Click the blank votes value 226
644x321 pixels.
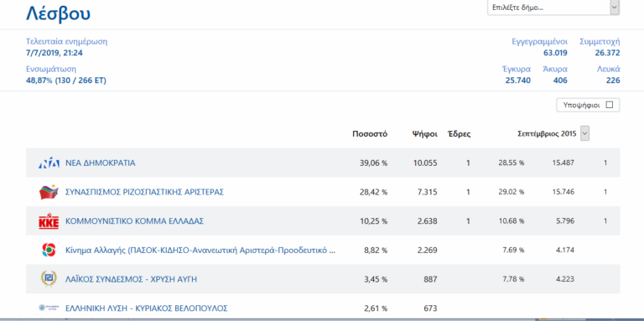tap(613, 80)
